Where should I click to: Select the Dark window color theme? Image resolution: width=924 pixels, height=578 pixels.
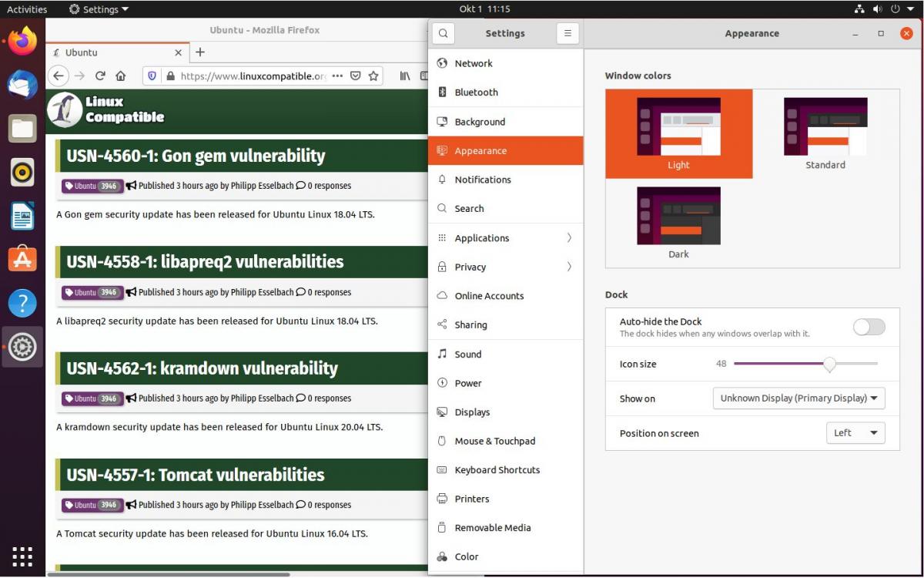[x=678, y=223]
